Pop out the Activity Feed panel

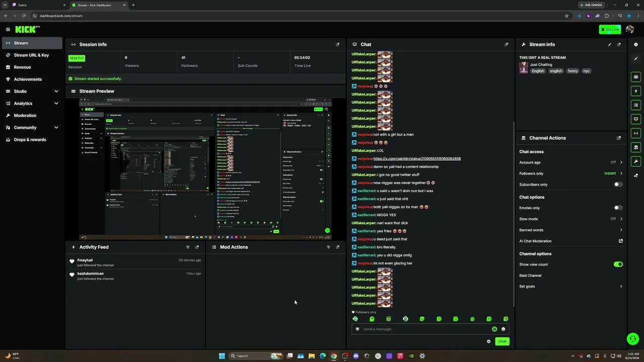197,247
